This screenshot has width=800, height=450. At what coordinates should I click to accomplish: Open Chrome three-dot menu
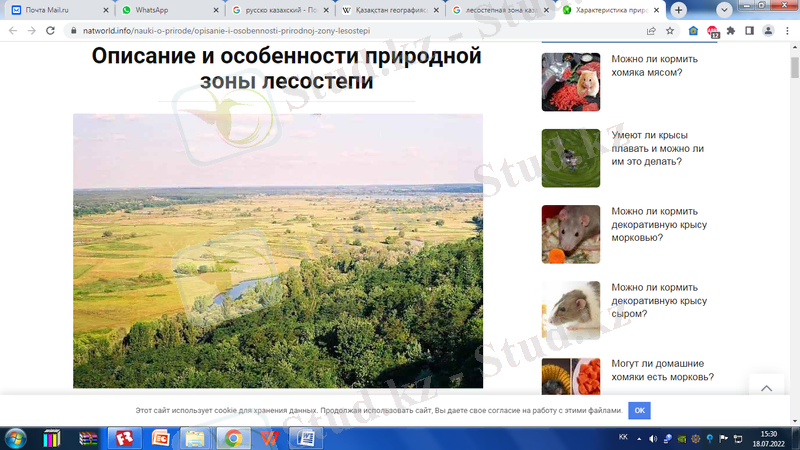tap(787, 31)
